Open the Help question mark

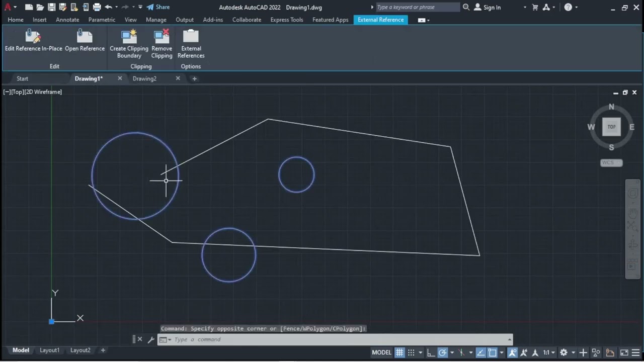(568, 8)
